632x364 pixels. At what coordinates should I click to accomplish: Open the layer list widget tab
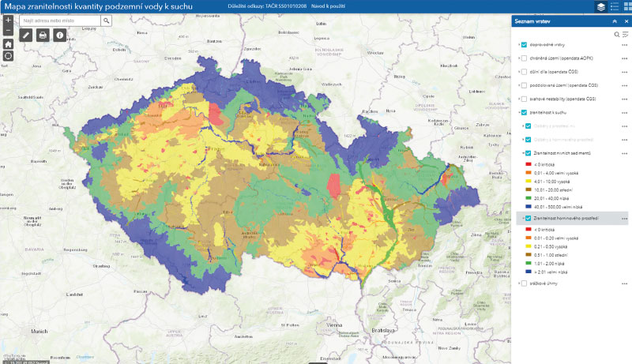601,6
